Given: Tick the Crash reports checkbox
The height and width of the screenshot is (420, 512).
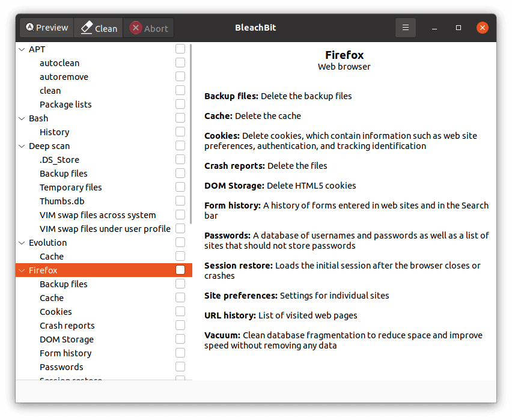Looking at the screenshot, I should (x=180, y=325).
